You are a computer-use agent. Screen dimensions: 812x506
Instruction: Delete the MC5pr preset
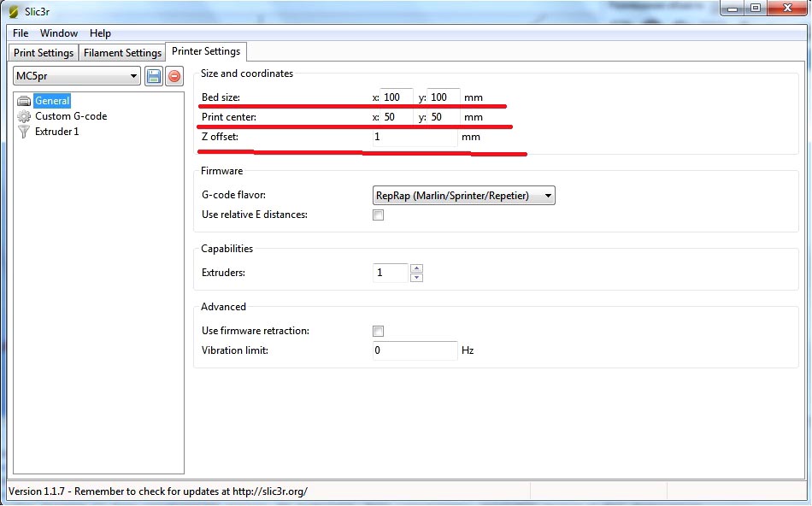click(x=174, y=76)
